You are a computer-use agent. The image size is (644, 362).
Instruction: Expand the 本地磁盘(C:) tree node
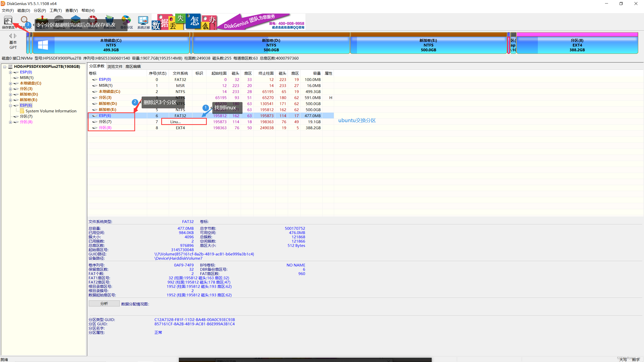point(10,83)
